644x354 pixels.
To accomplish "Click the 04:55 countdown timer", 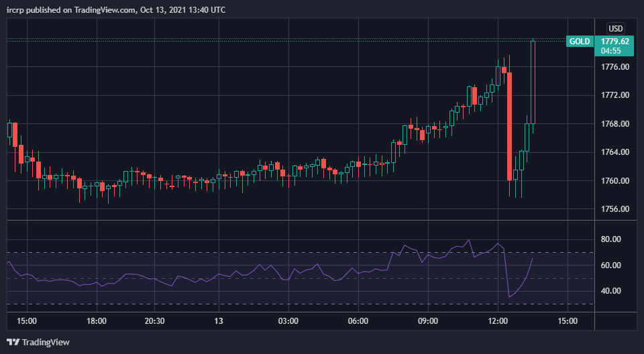I will coord(610,51).
